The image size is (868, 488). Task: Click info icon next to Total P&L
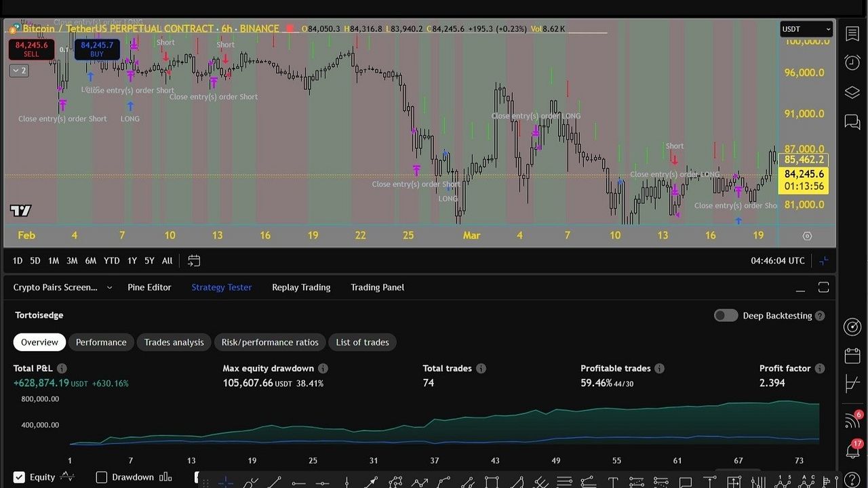(62, 368)
